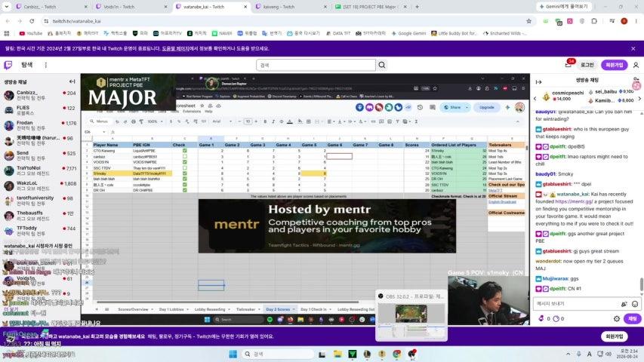
Task: Open the Arial font dropdown
Action: click(222, 121)
